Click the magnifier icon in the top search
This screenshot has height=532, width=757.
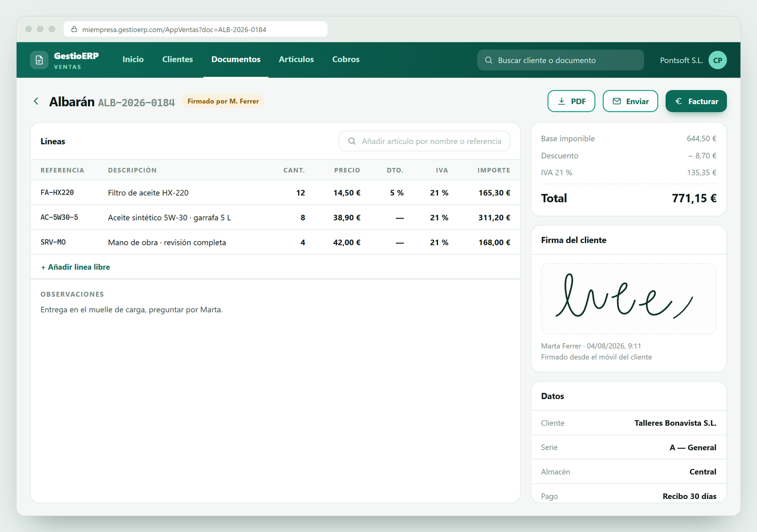489,60
